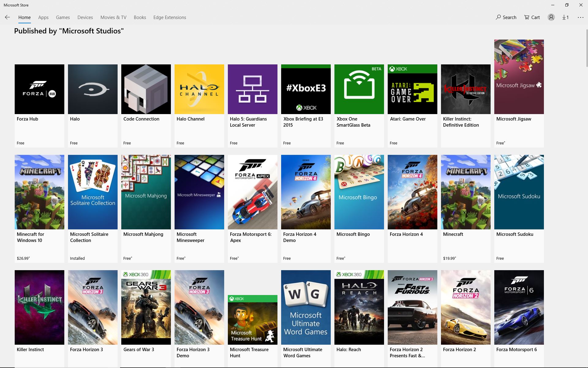Screen dimensions: 588x368
Task: Open the See more ellipsis menu
Action: tap(580, 17)
